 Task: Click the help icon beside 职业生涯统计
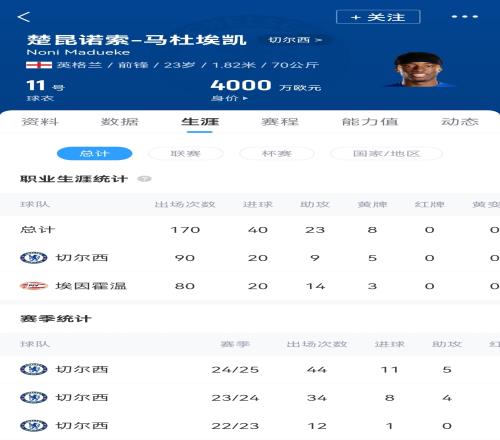pos(144,179)
